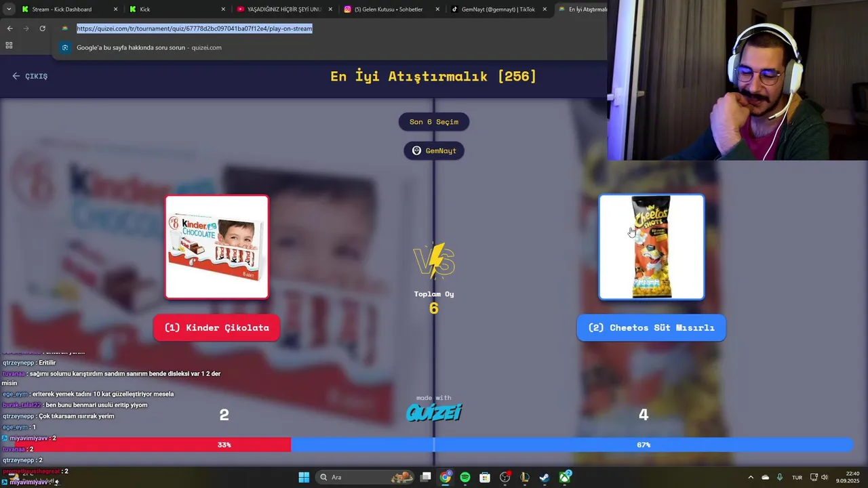Open the volume speaker tray icon
This screenshot has height=488, width=868.
coord(825,477)
